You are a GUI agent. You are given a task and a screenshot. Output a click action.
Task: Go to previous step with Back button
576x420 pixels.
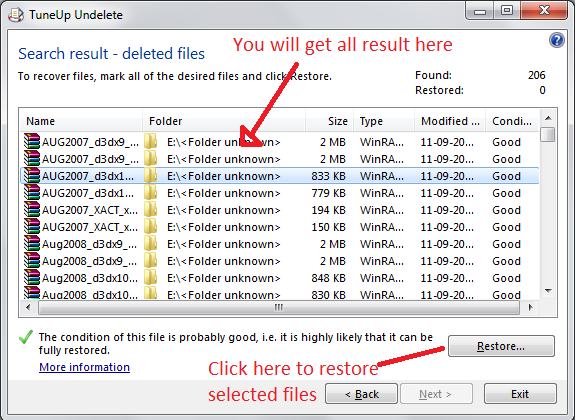point(361,394)
